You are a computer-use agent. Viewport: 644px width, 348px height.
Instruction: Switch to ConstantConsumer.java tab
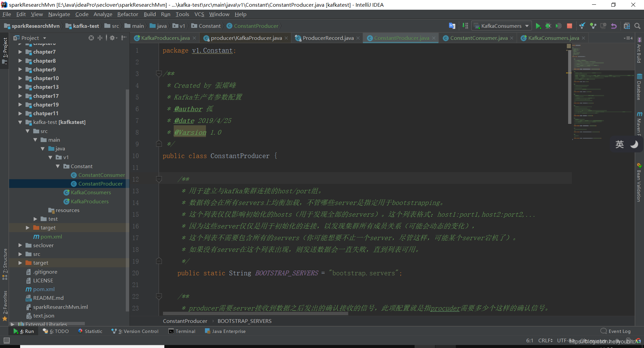[x=479, y=38]
